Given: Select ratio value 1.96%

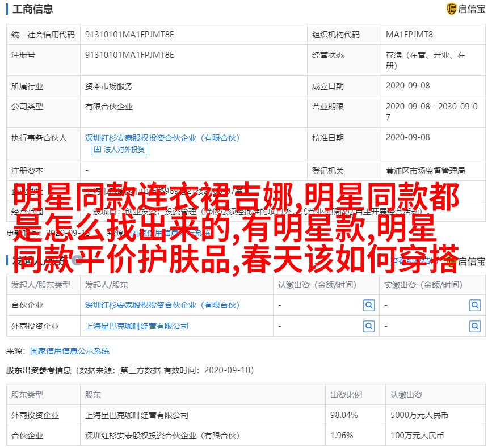Looking at the screenshot, I should tap(342, 436).
